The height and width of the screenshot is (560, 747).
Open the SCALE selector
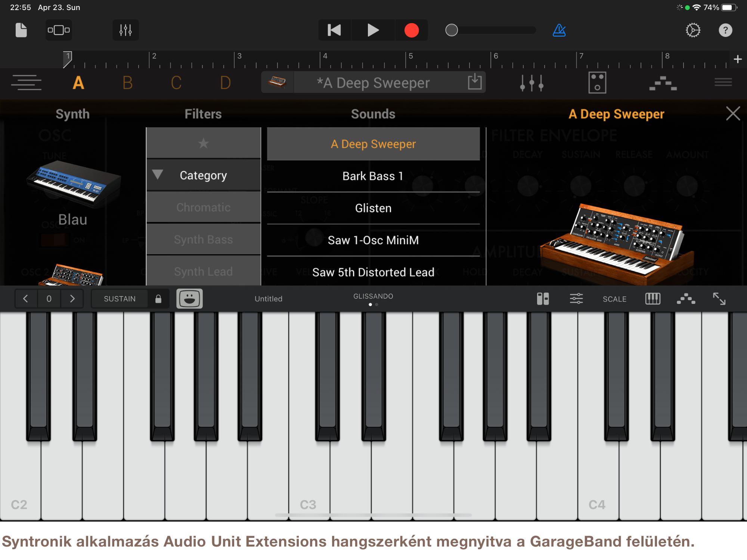tap(614, 299)
